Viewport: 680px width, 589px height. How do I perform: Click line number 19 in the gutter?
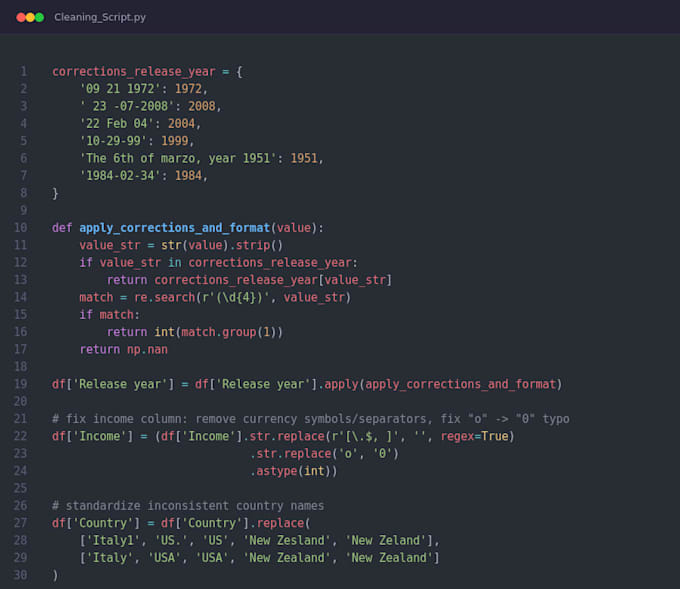[x=20, y=384]
